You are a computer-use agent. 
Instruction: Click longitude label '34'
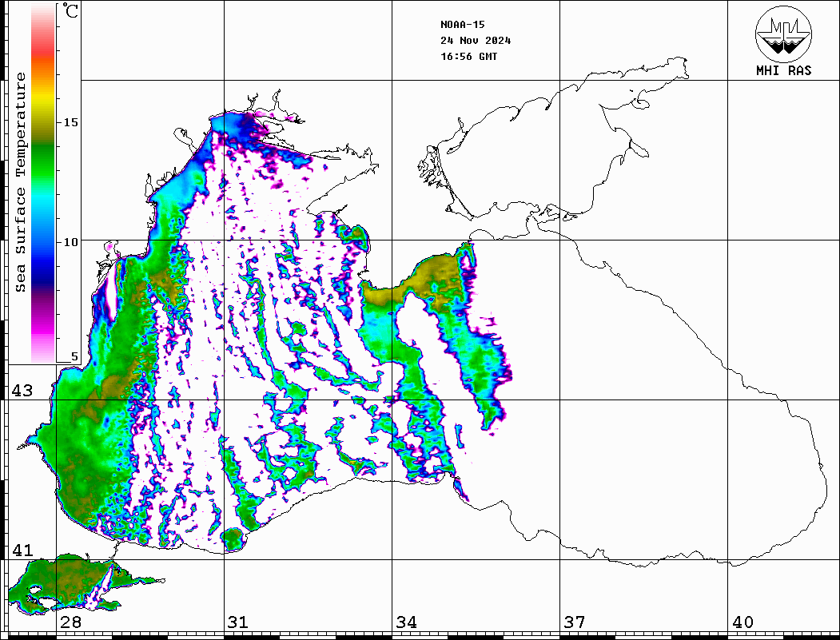coord(407,622)
